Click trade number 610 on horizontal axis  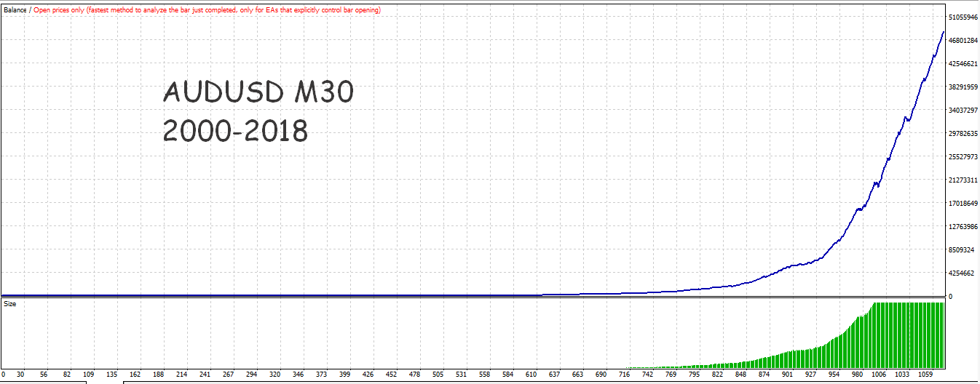(x=531, y=375)
